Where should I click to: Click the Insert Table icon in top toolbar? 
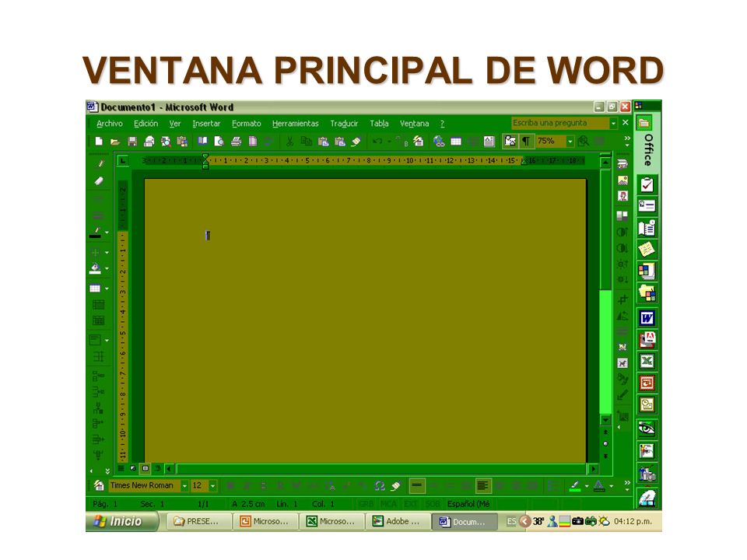pos(456,141)
